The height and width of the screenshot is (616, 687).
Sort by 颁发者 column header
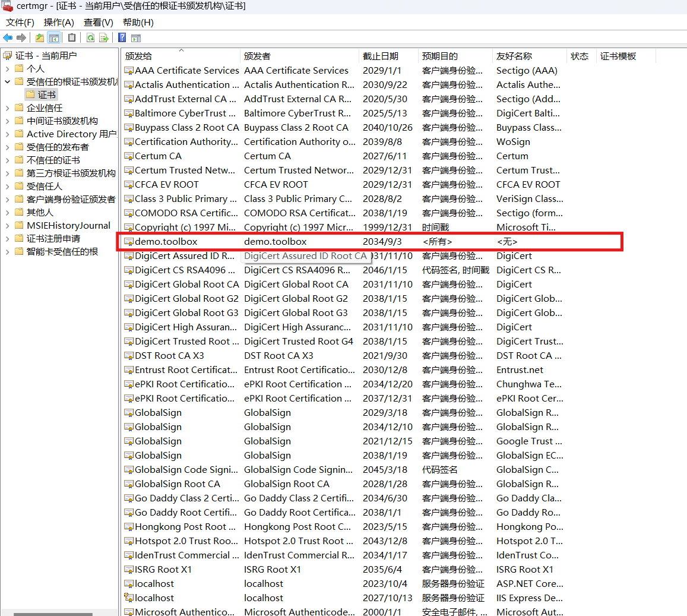257,56
